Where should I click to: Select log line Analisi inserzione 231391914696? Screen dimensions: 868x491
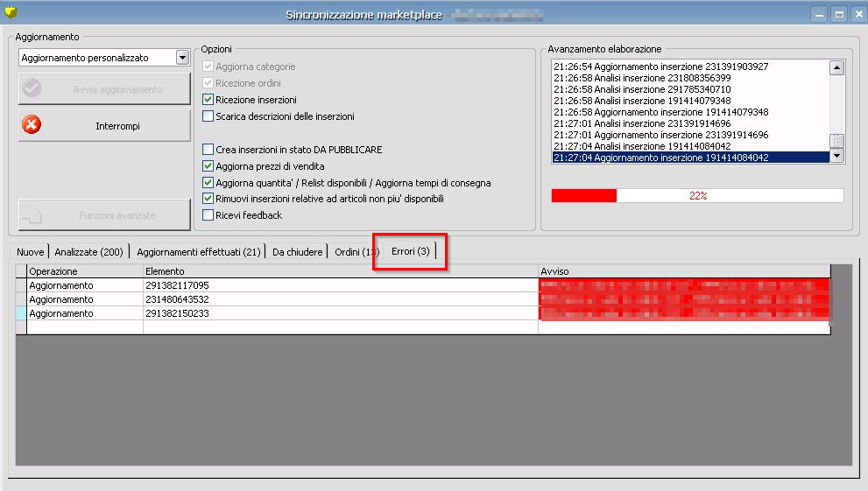(x=691, y=123)
